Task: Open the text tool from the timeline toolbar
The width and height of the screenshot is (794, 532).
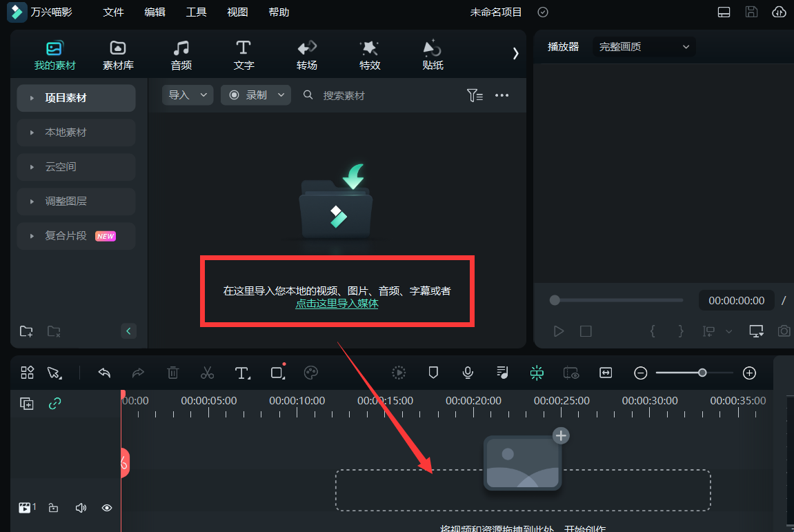Action: tap(242, 373)
